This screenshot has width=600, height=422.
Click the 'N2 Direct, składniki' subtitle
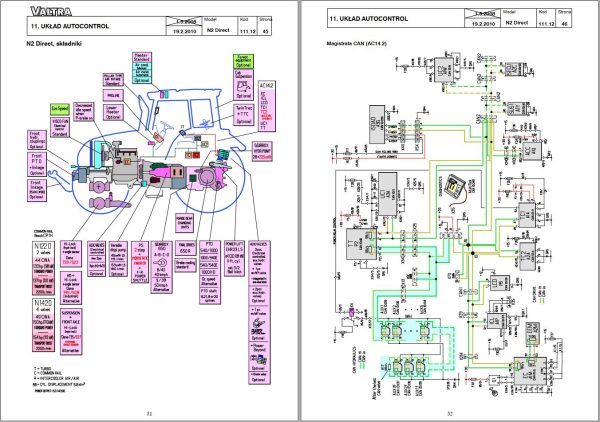click(54, 44)
